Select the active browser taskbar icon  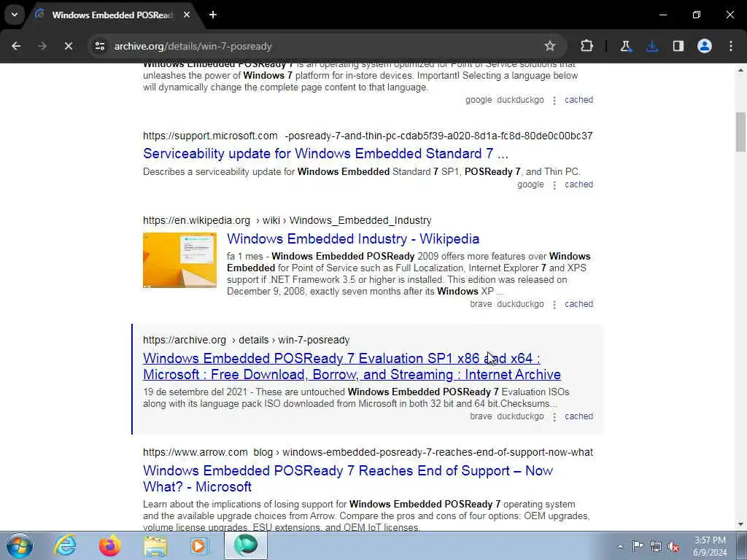(245, 545)
